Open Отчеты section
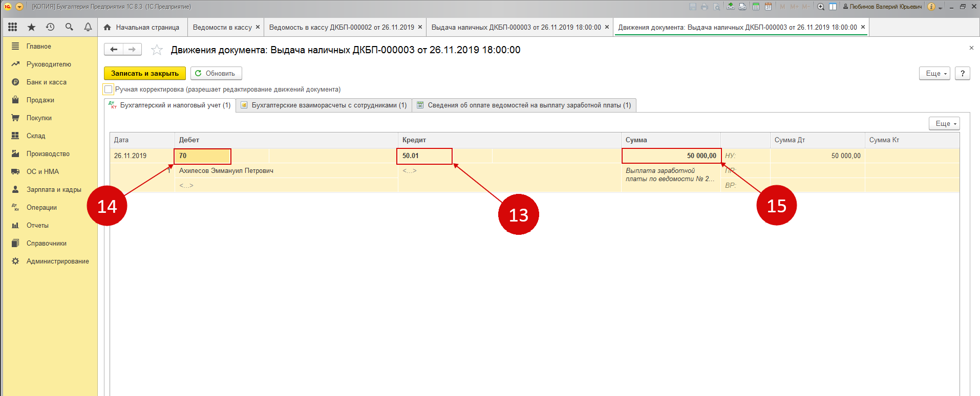The width and height of the screenshot is (980, 396). point(49,225)
